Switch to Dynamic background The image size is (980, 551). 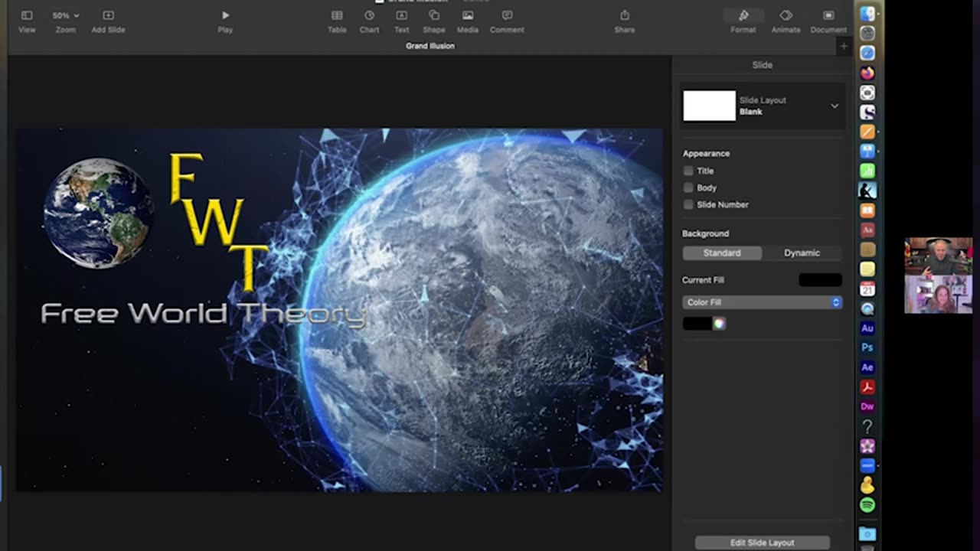click(x=802, y=253)
